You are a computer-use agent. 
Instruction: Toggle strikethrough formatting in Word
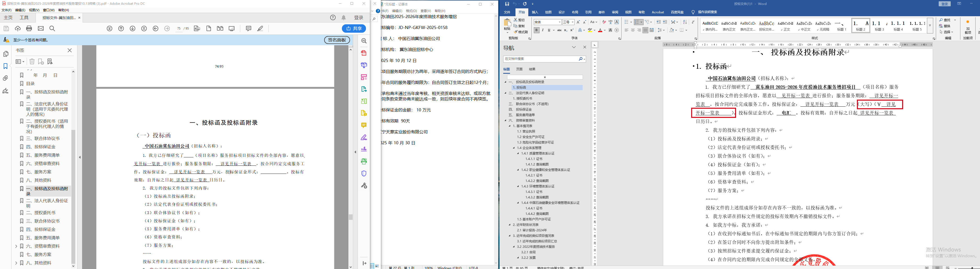[x=559, y=30]
